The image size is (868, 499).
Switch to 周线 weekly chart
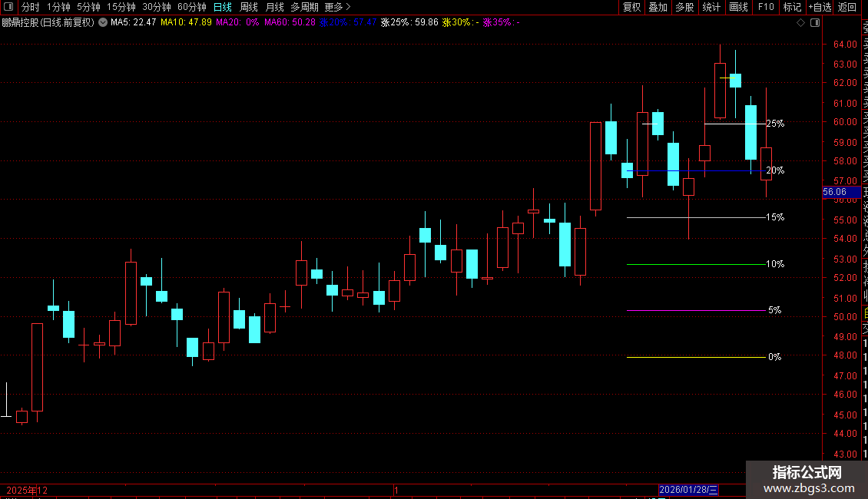[x=249, y=7]
